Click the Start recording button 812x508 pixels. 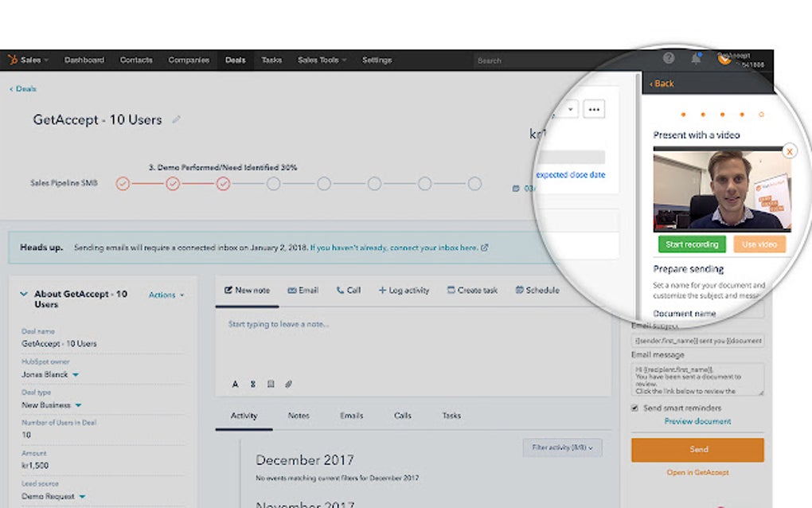693,244
